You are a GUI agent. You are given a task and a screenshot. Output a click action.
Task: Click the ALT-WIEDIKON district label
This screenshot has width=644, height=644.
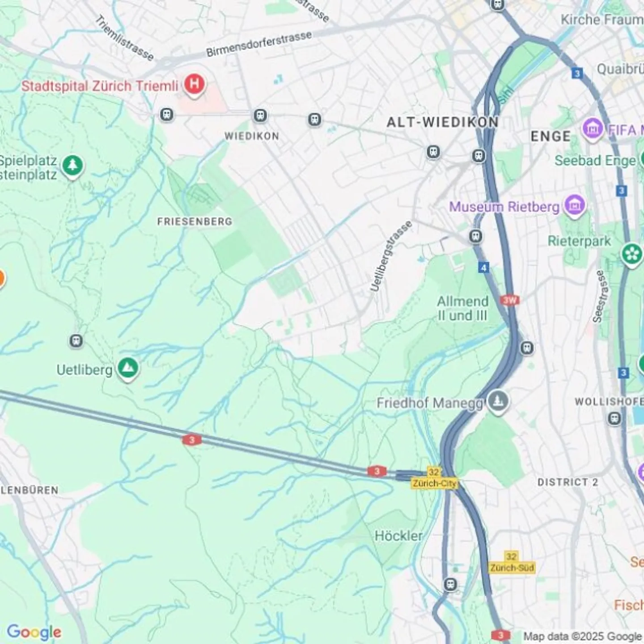pyautogui.click(x=442, y=122)
